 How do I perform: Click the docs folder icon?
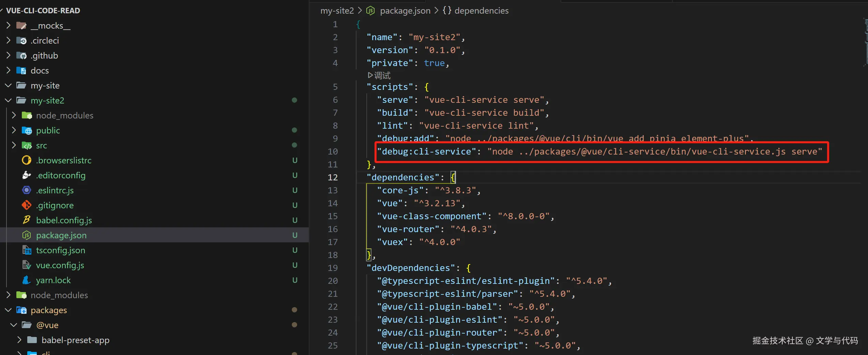(x=21, y=70)
